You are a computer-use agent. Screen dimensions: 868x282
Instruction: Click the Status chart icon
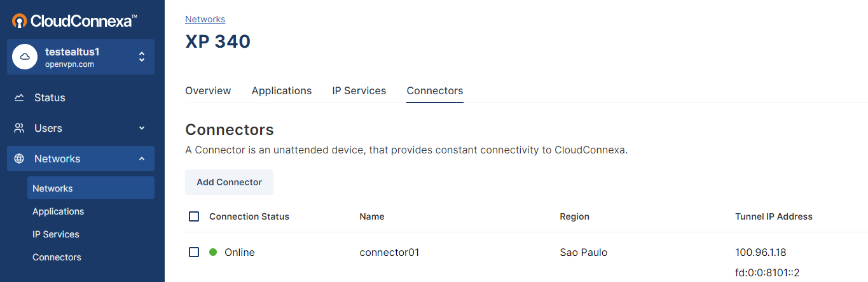pyautogui.click(x=19, y=97)
